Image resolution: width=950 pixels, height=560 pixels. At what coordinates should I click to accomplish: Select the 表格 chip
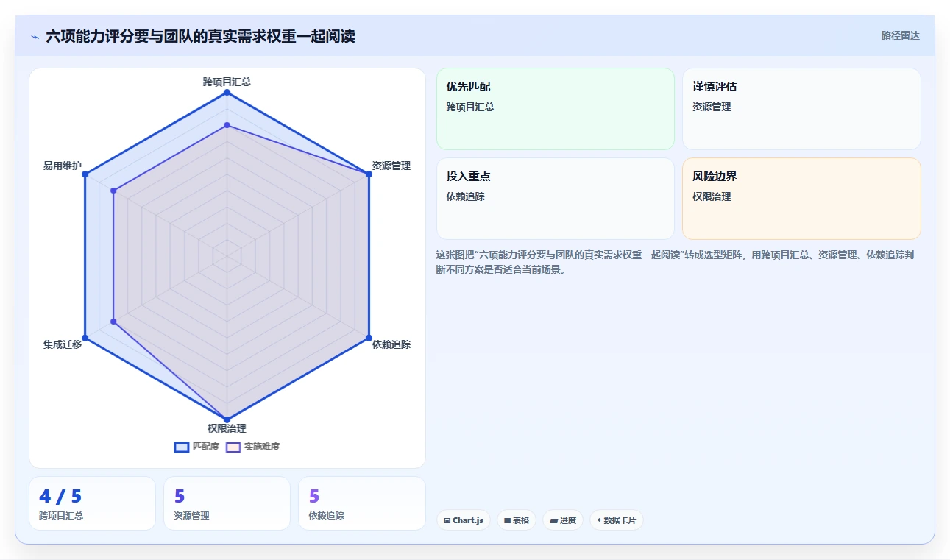click(x=517, y=520)
